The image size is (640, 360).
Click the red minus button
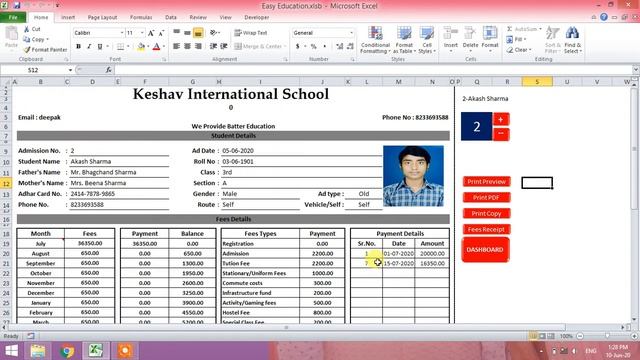[501, 134]
